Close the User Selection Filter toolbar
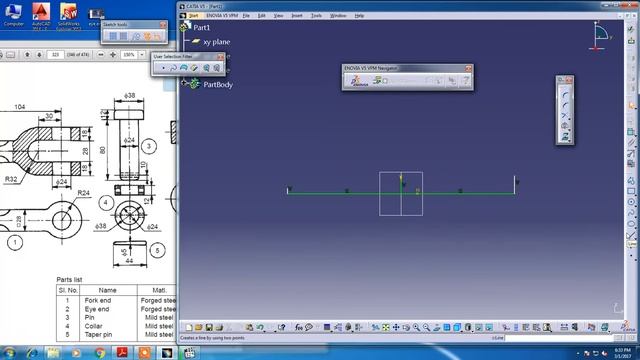 [220, 56]
